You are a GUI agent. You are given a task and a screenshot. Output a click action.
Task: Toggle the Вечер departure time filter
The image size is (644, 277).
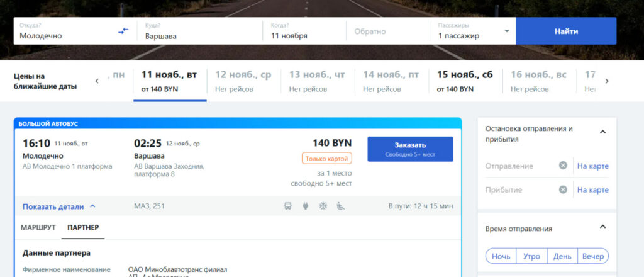592,256
